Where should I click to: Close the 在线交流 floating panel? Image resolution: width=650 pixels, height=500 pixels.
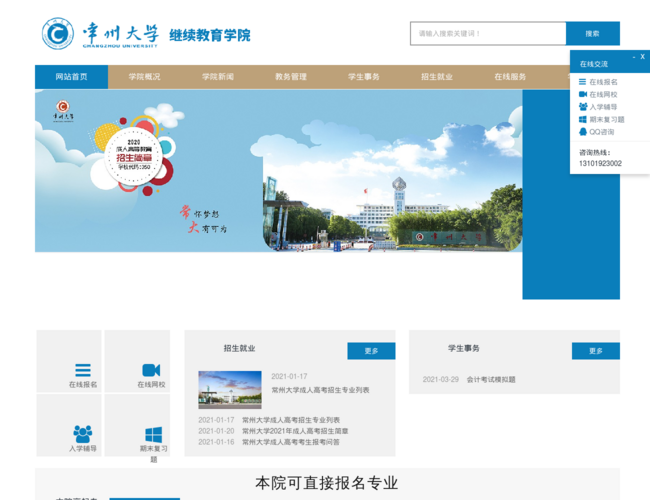(x=643, y=57)
